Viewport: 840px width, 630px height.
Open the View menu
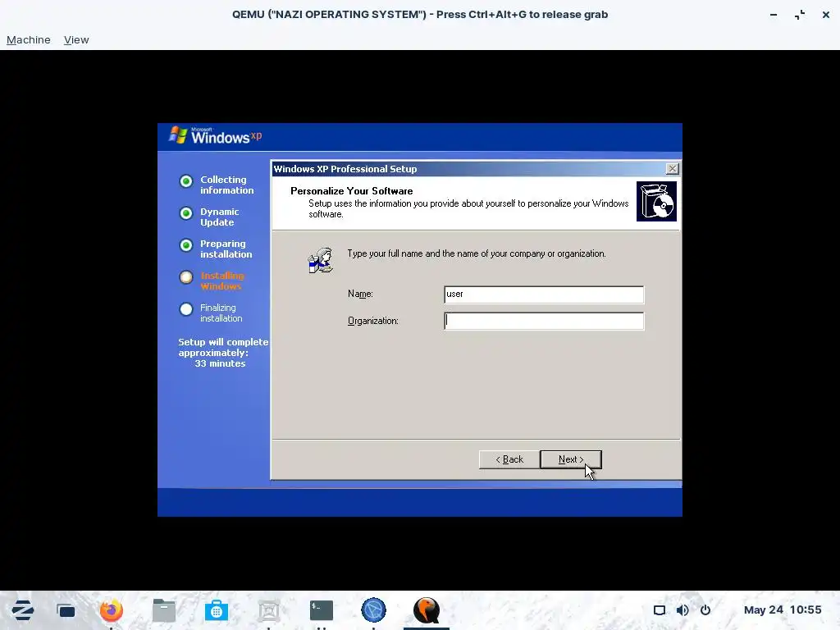click(76, 39)
